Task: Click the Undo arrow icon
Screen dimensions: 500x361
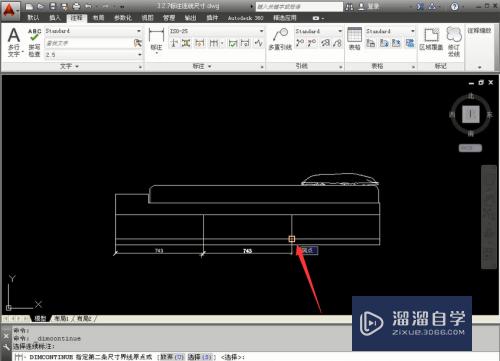Action: click(88, 6)
